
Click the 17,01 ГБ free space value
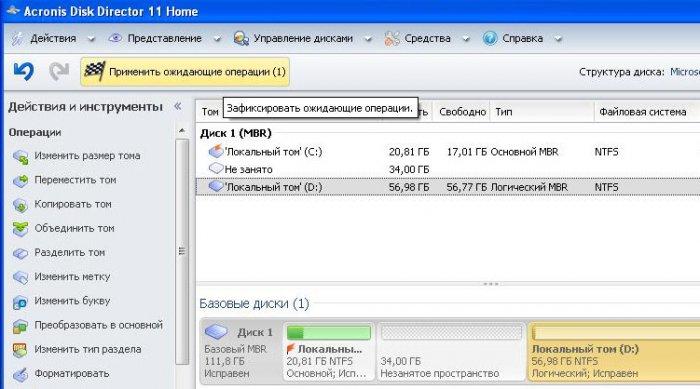[x=467, y=152]
